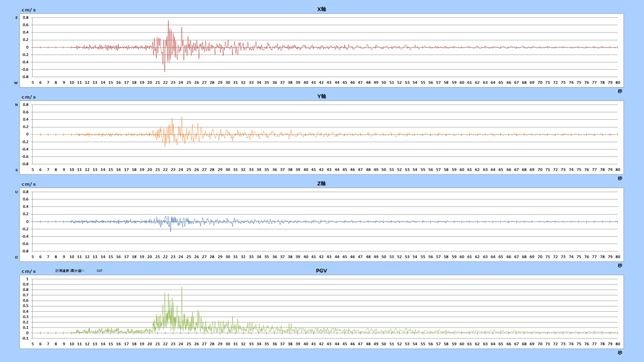Click the E direction label on X chart
This screenshot has height=362, width=644.
tap(16, 18)
